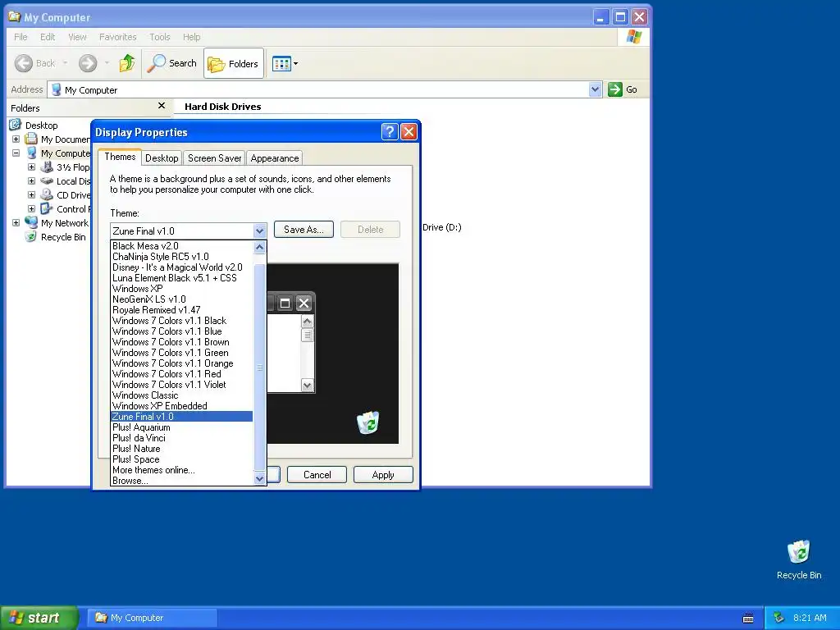Open the View menu

pos(77,37)
